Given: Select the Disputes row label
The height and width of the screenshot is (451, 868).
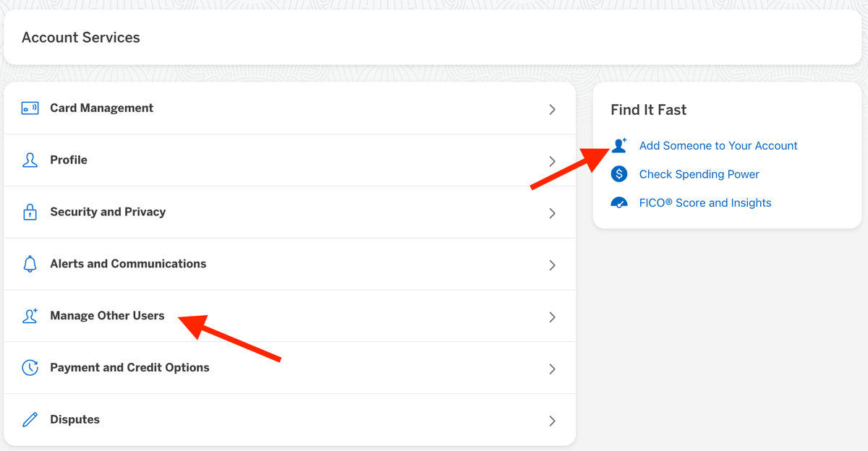Looking at the screenshot, I should point(75,420).
